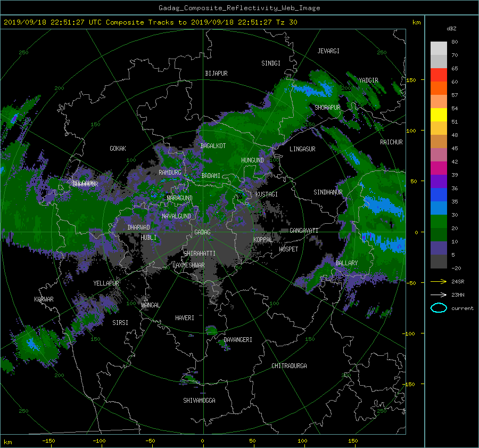Viewport: 479px width, 448px height.
Task: Click the NARAGUND city label
Action: [x=180, y=198]
